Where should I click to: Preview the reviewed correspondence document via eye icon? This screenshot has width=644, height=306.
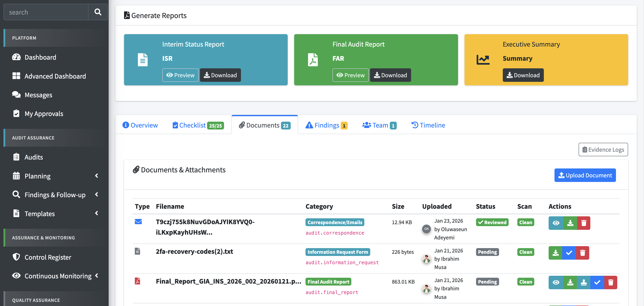[556, 223]
